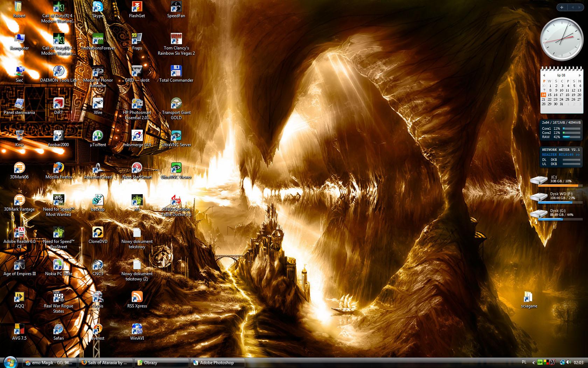Select day 14 in calendar gadget
Viewport: 588px width, 368px height.
tap(544, 95)
